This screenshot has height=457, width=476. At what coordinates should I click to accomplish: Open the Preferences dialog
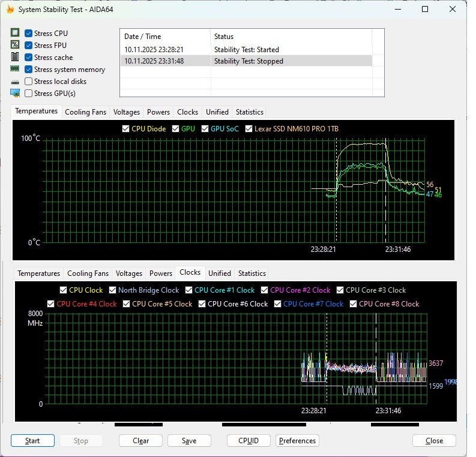pyautogui.click(x=297, y=441)
